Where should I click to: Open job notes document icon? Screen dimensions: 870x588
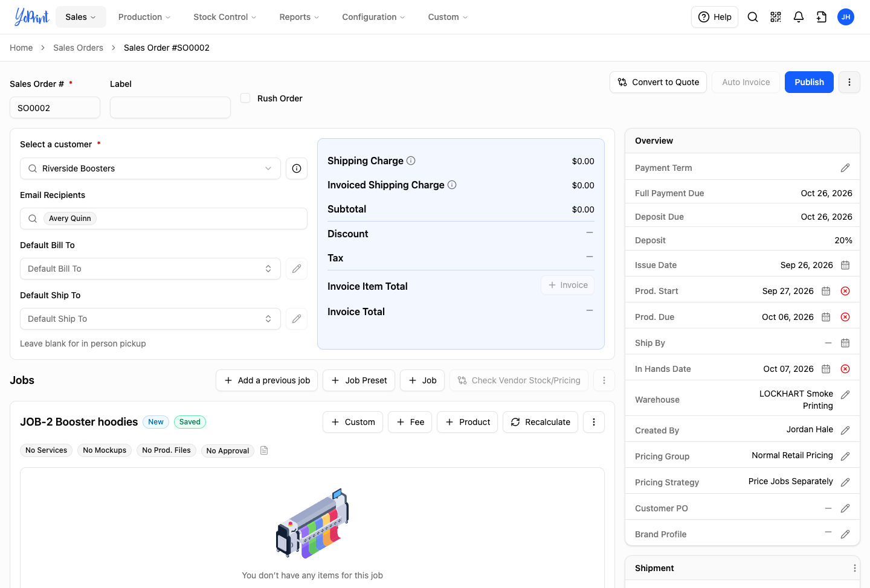[264, 450]
